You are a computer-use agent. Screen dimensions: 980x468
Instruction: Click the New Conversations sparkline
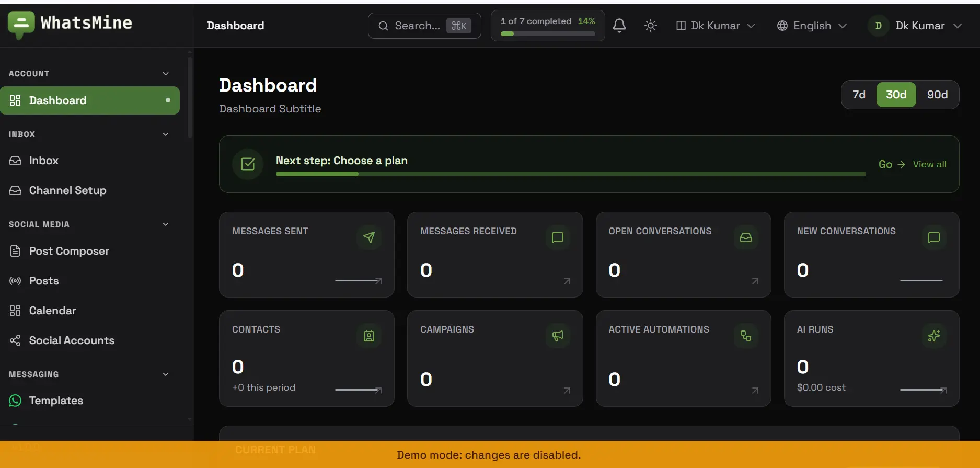tap(921, 281)
